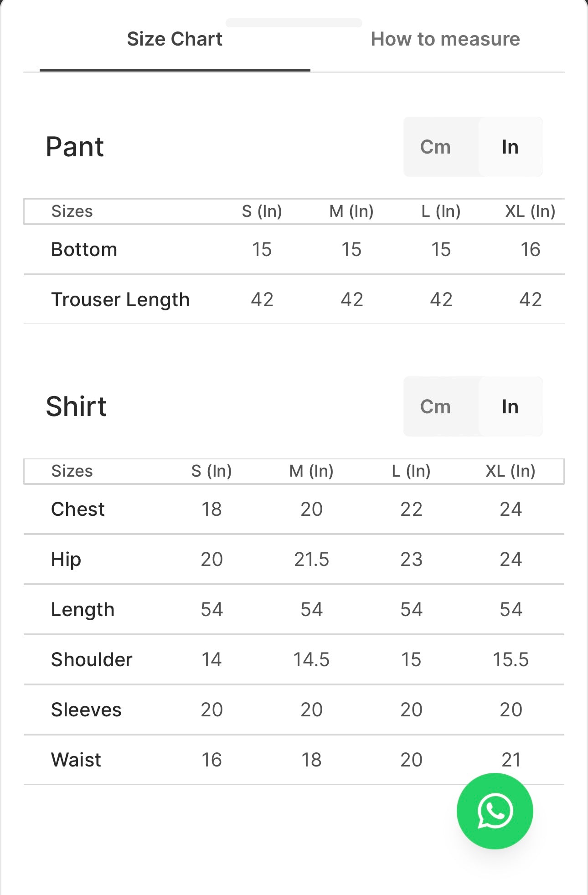
Task: Tap the bottom sheet drag handle
Action: [294, 23]
